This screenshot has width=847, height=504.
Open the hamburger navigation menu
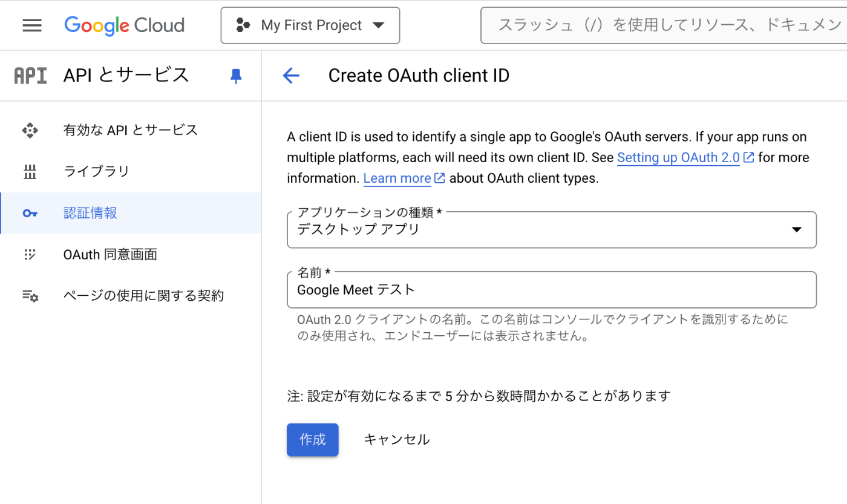click(32, 25)
